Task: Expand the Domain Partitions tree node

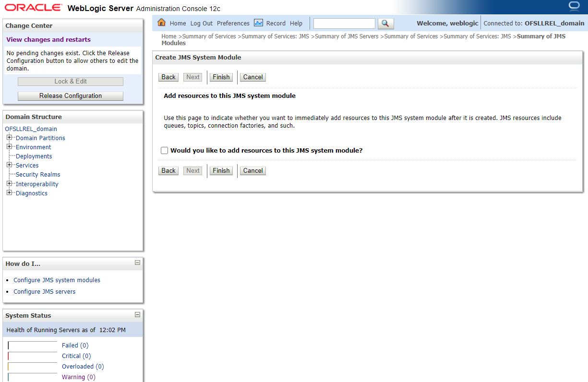Action: 9,138
